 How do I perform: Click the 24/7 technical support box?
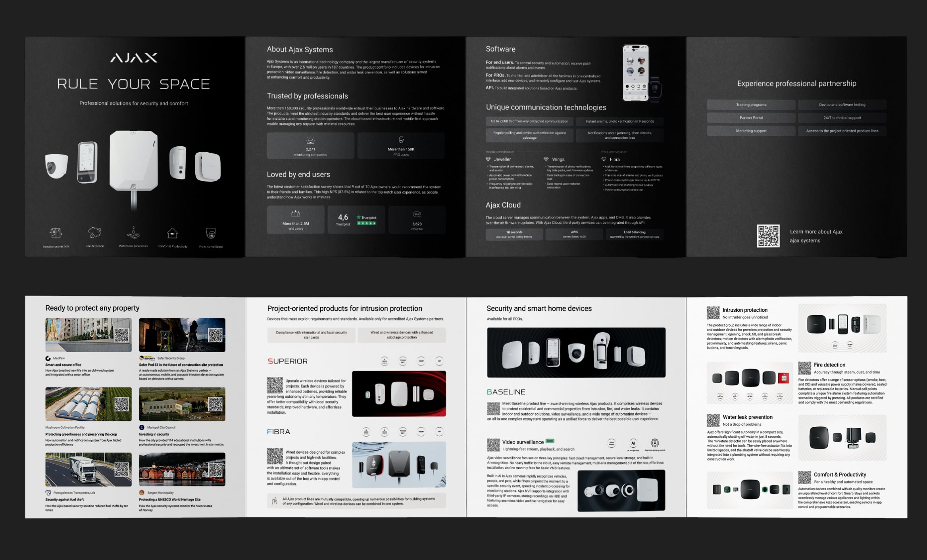coord(842,118)
